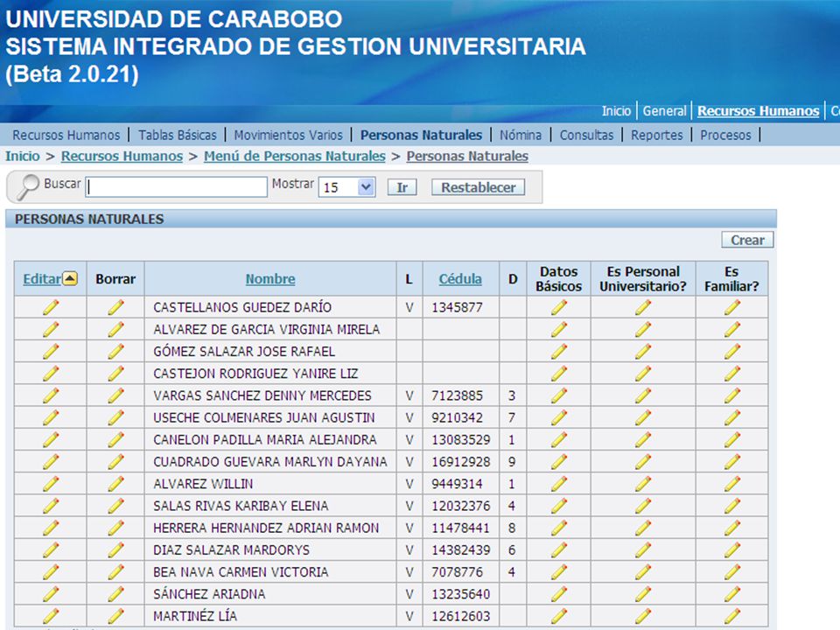Click delete pencil icon for CASTELLANOS GUEDEZ DARÍO
The width and height of the screenshot is (840, 630).
[115, 307]
